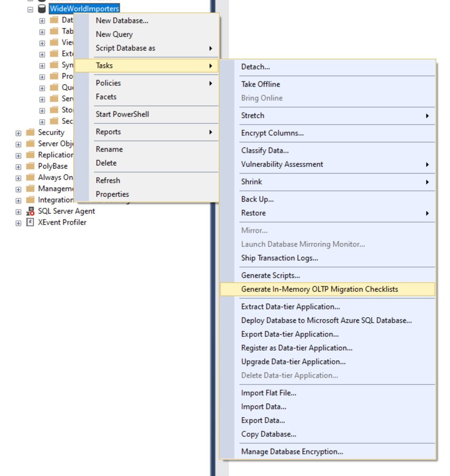Open database Properties
The width and height of the screenshot is (450, 476).
pyautogui.click(x=146, y=194)
